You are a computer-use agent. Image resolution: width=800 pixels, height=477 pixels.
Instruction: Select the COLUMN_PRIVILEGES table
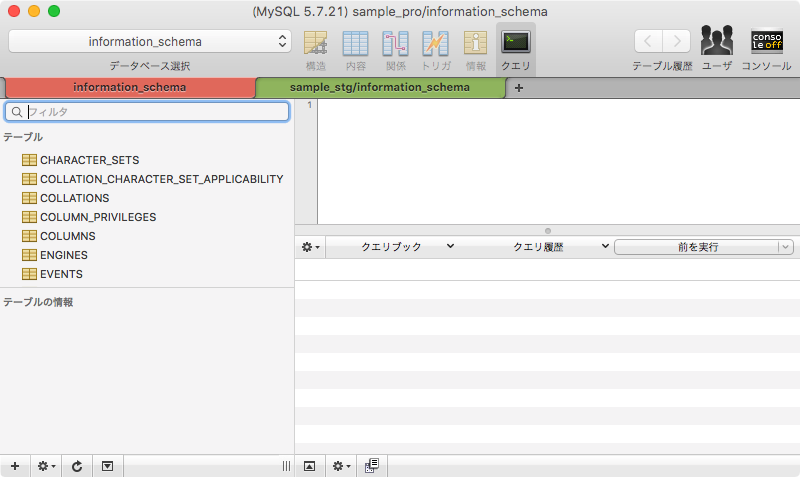[89, 217]
